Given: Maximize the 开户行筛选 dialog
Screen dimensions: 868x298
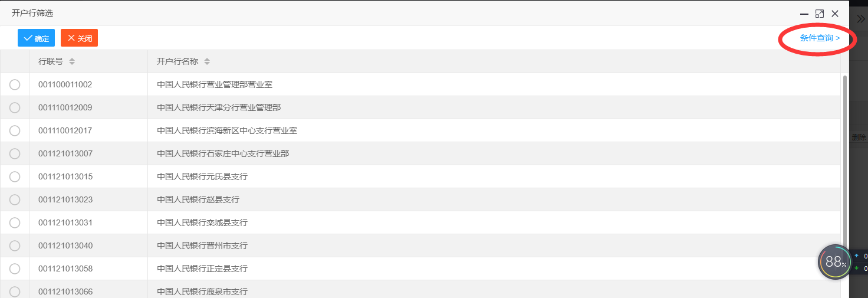Looking at the screenshot, I should 819,14.
